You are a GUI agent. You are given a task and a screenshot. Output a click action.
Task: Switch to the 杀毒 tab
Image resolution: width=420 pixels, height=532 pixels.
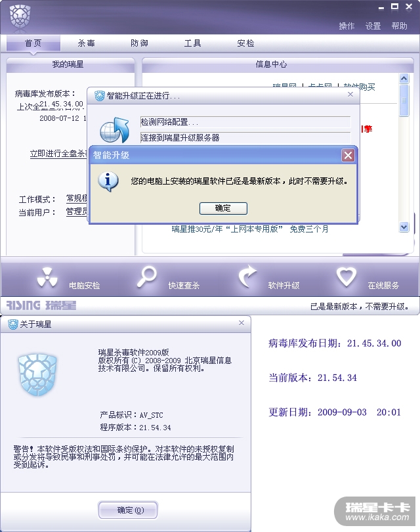coord(86,43)
